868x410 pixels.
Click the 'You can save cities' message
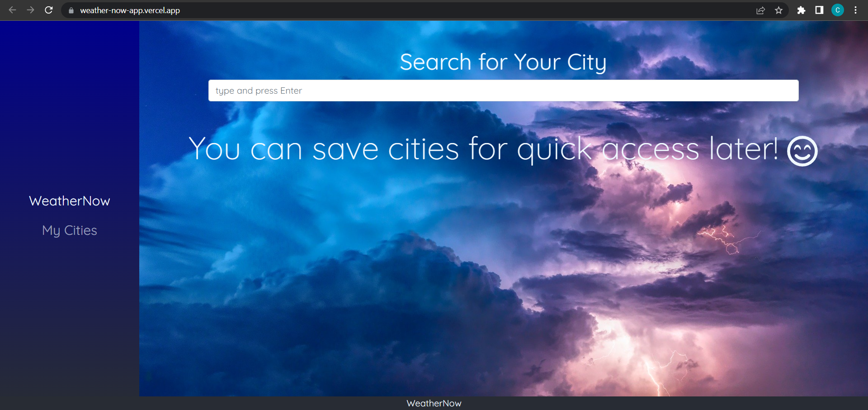pos(484,149)
